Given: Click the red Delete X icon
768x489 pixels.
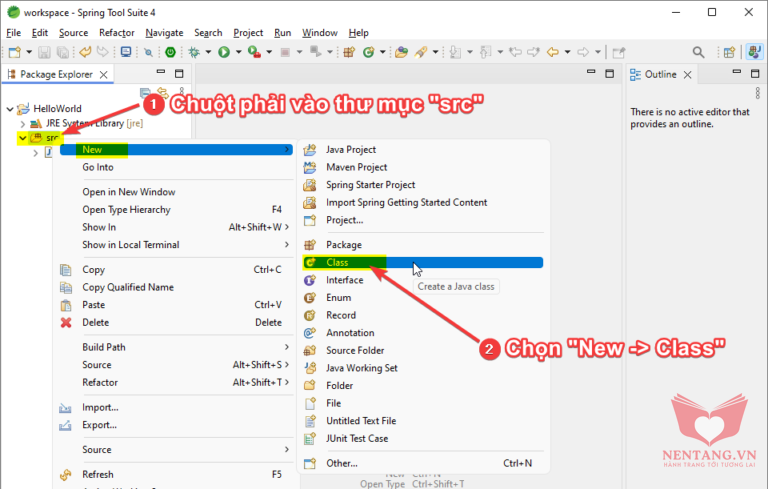Looking at the screenshot, I should [66, 322].
